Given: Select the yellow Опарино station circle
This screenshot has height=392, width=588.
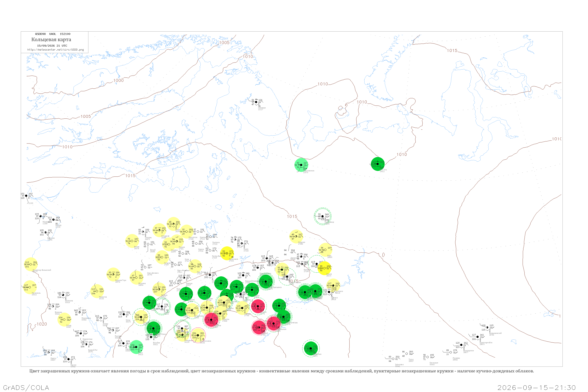Looking at the screenshot, I should 296,237.
